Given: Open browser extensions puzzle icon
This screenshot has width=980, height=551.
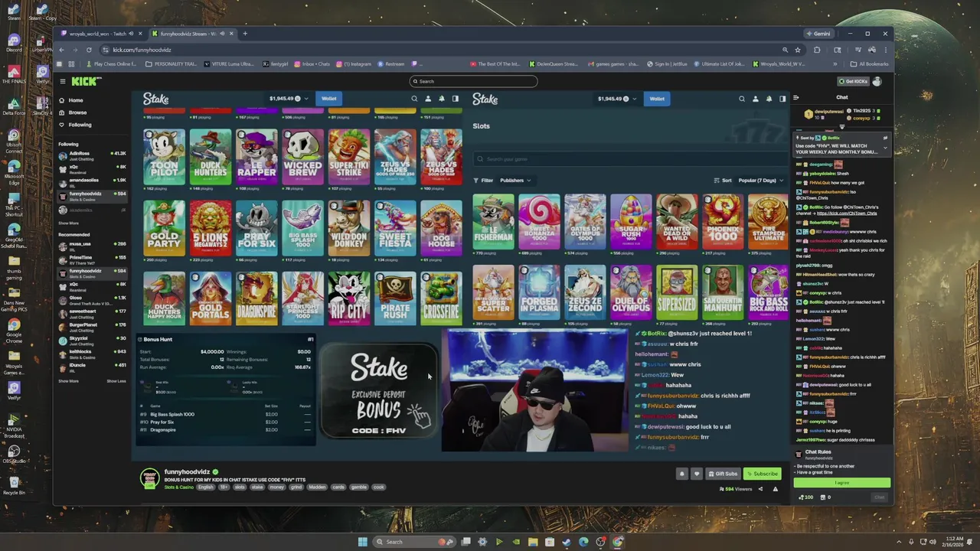Looking at the screenshot, I should click(x=817, y=50).
